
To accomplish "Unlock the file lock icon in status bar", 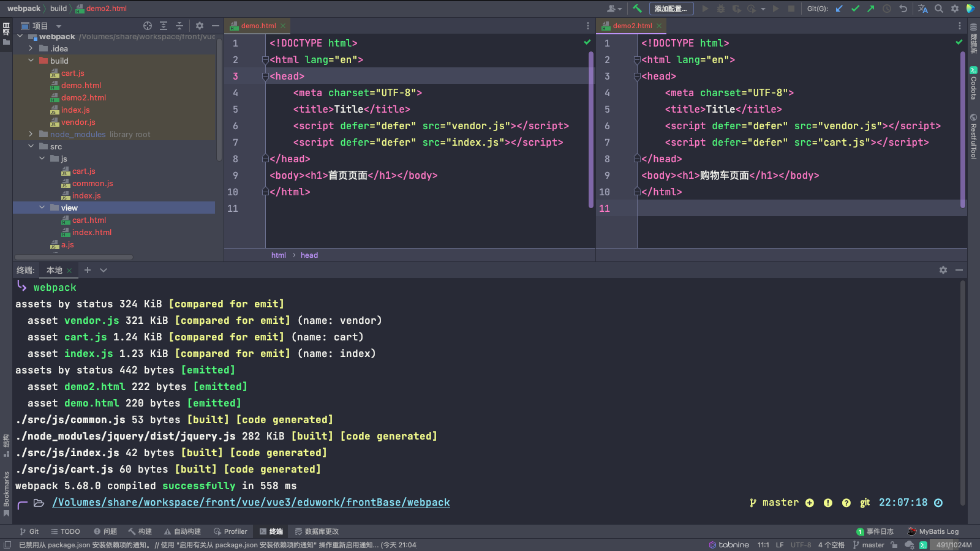I will (x=894, y=544).
